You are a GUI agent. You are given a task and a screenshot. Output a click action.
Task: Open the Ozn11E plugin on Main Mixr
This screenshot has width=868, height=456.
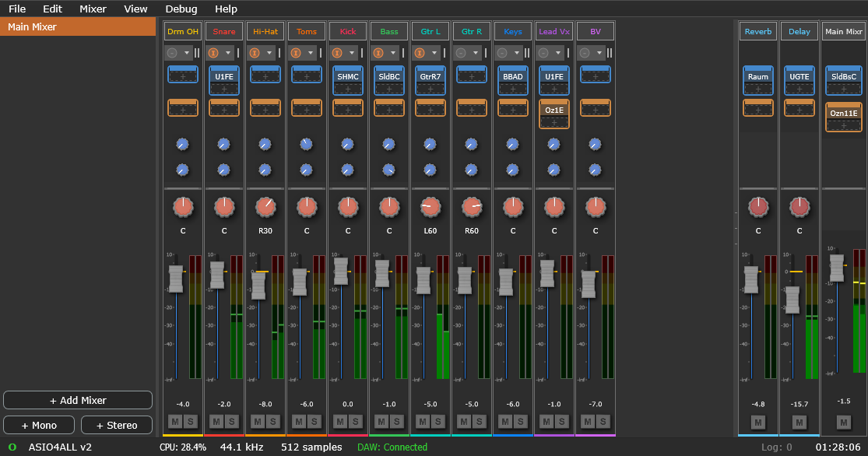click(x=844, y=113)
